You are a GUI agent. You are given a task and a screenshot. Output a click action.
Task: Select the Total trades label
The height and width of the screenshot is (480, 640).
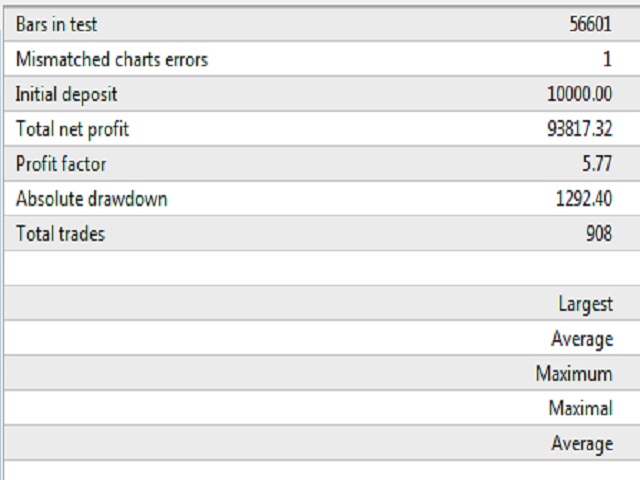[60, 234]
